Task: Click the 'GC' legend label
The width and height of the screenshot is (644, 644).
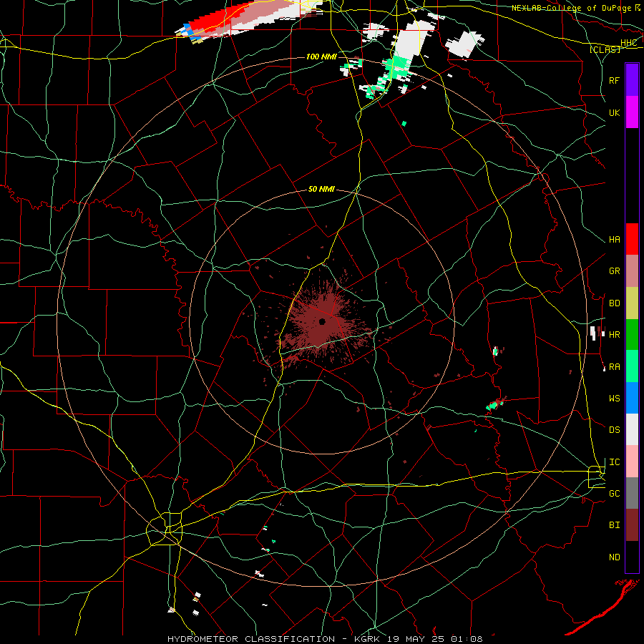Action: tap(614, 494)
